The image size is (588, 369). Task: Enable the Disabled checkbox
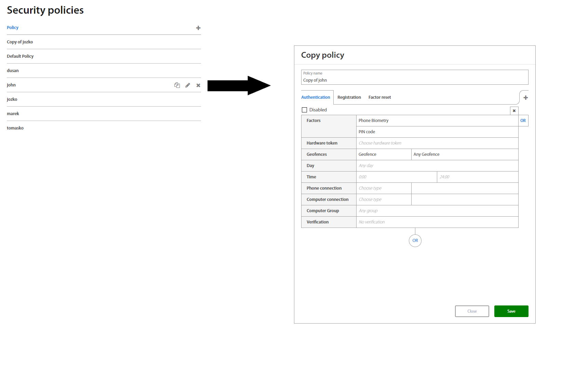304,110
